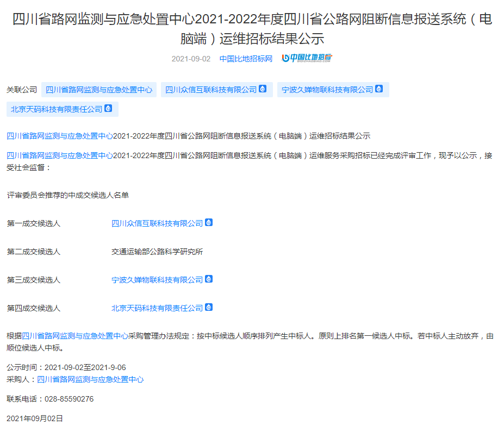Screen dimensions: 504x432
Task: Click 四川省路网监测与应急处置中心 link in 运维服务采购 paragraph
Action: click(x=60, y=155)
